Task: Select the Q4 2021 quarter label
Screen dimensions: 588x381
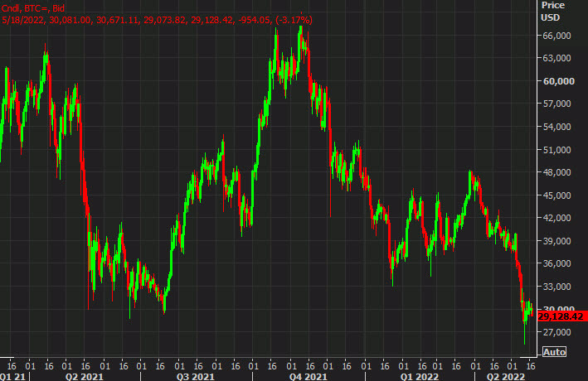Action: click(x=305, y=375)
